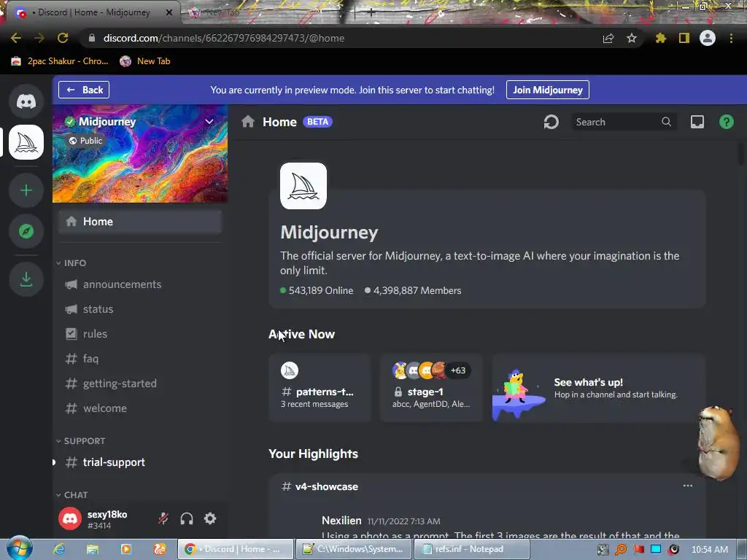Click Join Midjourney button
The image size is (747, 560).
[547, 90]
